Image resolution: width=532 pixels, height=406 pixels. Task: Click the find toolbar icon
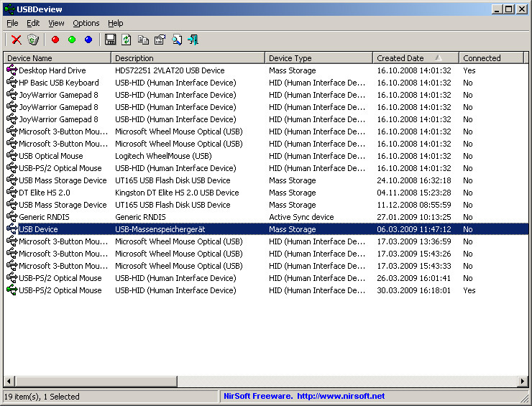[176, 40]
